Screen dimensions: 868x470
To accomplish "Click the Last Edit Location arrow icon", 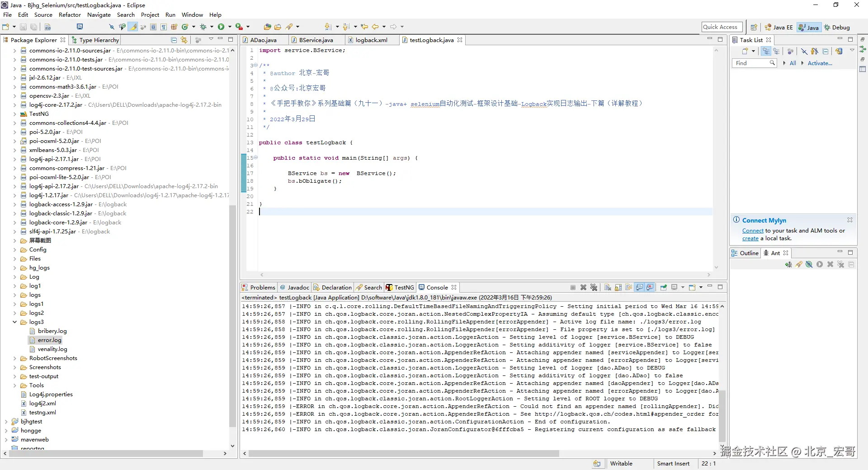I will click(x=364, y=27).
